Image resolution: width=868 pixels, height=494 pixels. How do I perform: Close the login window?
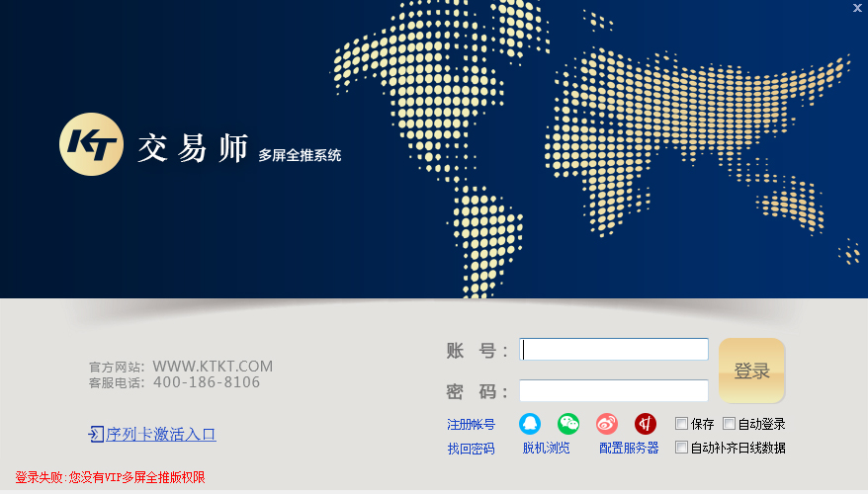(857, 8)
